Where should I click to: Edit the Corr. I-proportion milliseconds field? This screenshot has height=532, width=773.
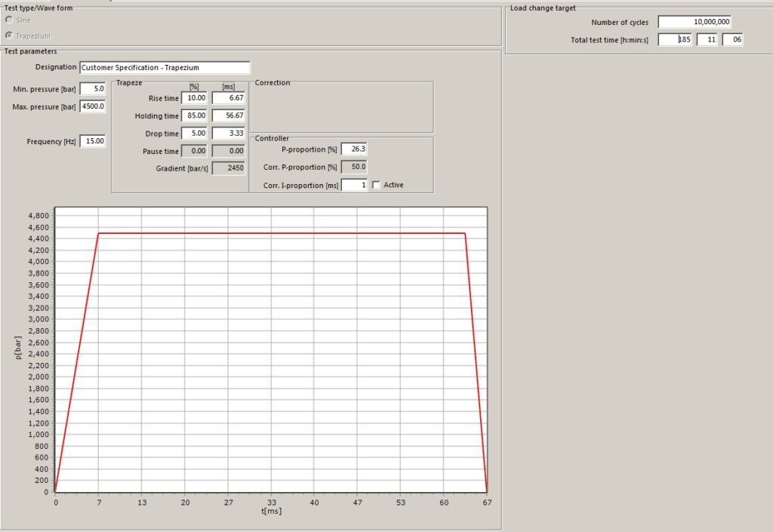coord(353,184)
